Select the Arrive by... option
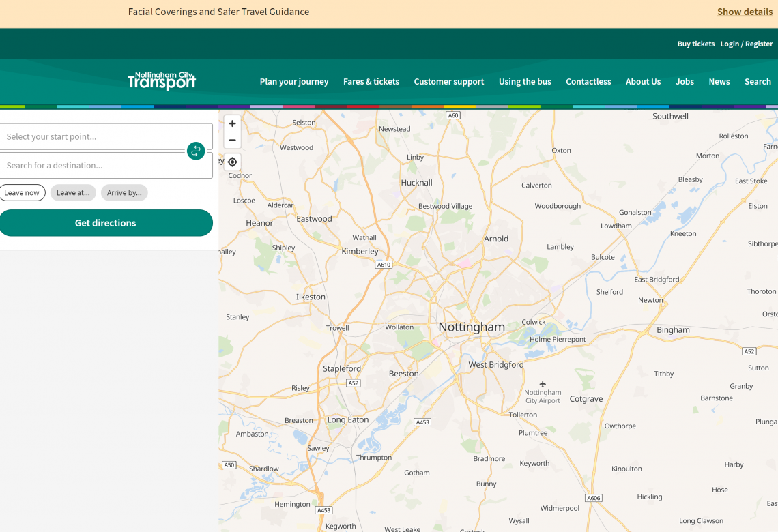The image size is (778, 532). pos(124,193)
